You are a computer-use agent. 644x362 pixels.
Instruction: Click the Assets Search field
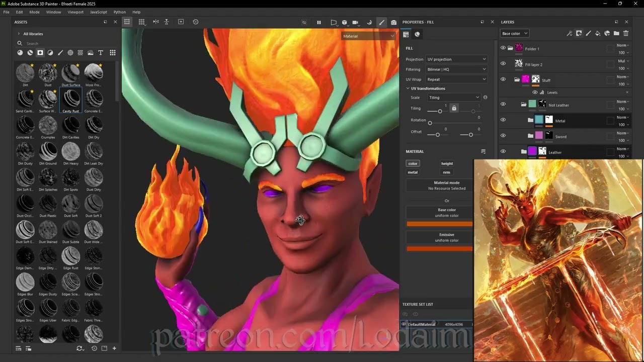[x=65, y=43]
